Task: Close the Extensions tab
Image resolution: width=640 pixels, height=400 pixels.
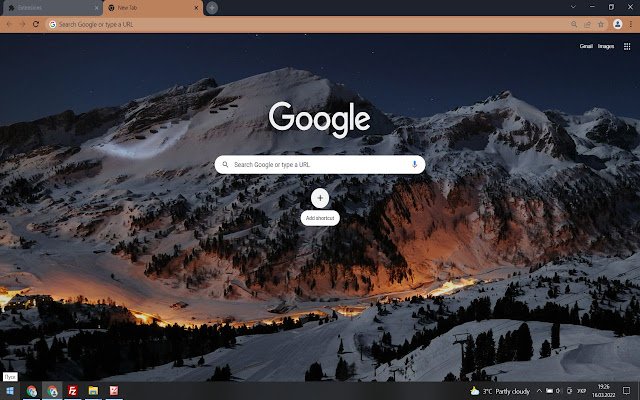Action: coord(96,8)
